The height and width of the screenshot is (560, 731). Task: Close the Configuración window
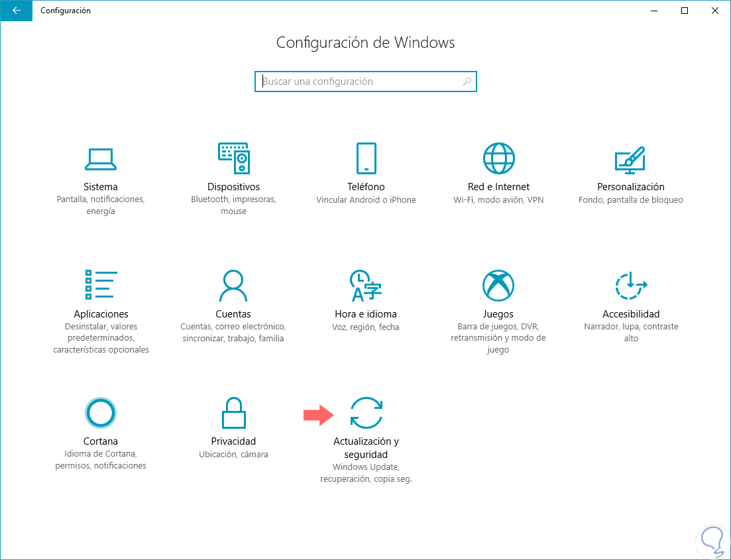pos(714,10)
